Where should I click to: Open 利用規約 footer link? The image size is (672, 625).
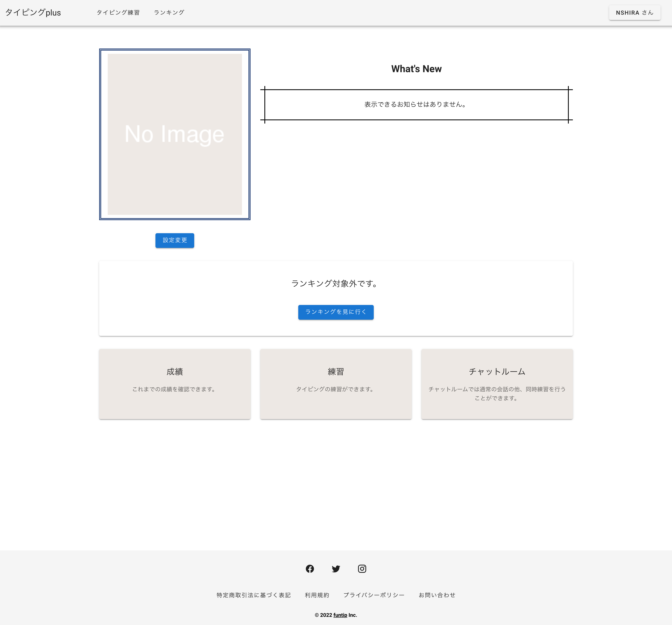(x=317, y=595)
